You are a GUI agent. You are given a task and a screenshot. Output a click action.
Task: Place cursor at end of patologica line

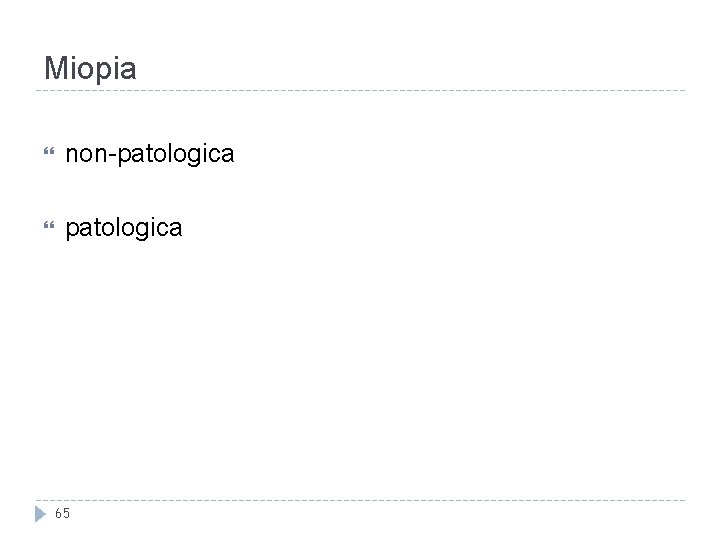coord(184,228)
